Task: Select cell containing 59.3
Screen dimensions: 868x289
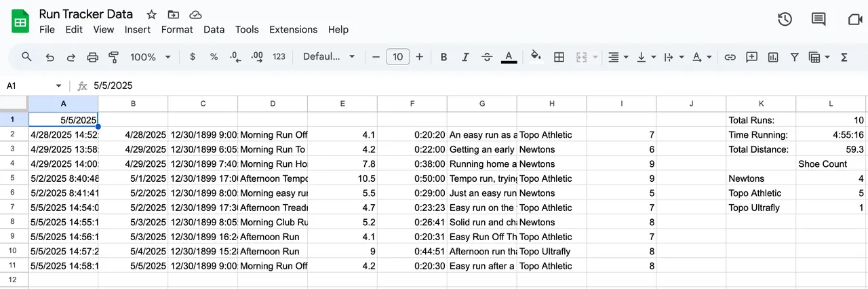Action: point(831,149)
